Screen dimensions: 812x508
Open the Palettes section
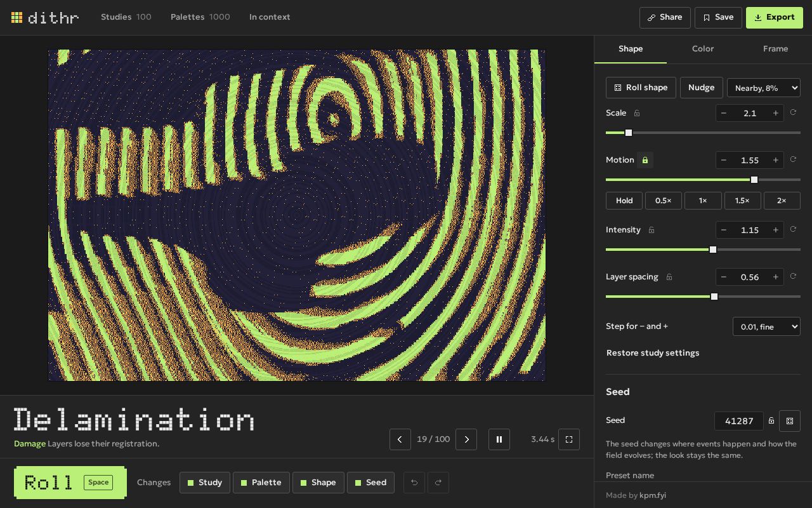(200, 17)
